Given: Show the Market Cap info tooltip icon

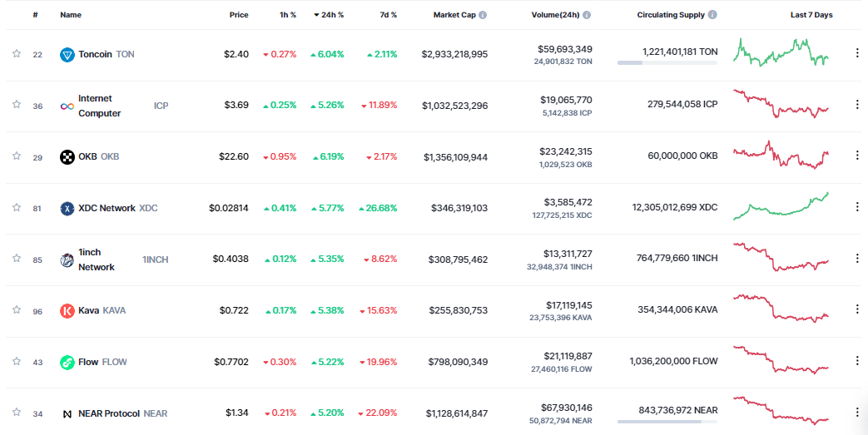Looking at the screenshot, I should tap(483, 15).
